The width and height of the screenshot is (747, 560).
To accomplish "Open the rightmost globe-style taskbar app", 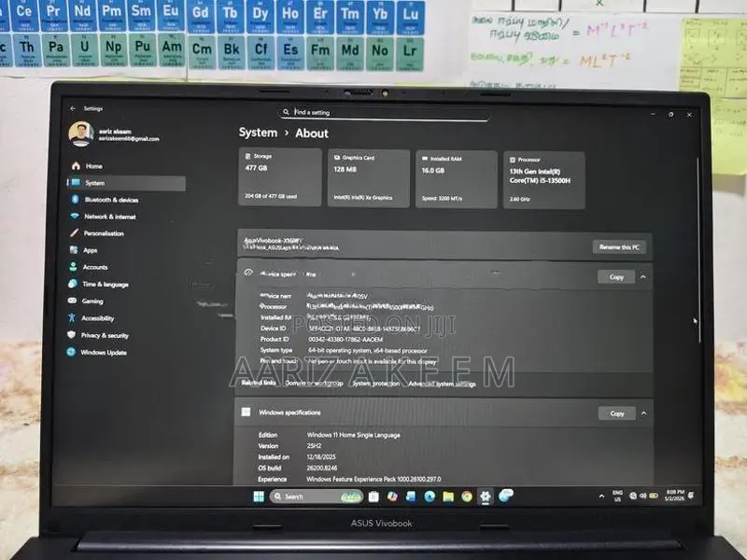I will pyautogui.click(x=505, y=496).
